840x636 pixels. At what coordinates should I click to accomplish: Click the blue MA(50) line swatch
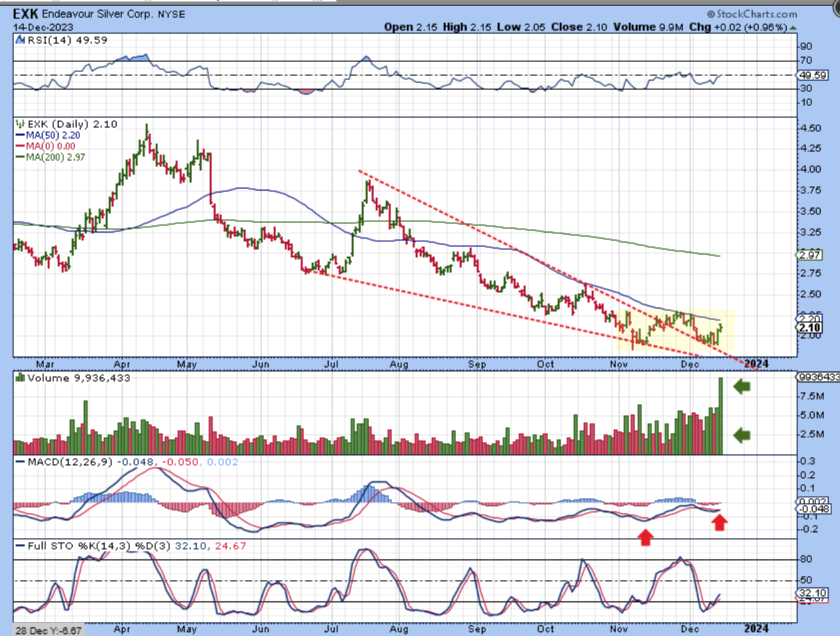click(20, 135)
